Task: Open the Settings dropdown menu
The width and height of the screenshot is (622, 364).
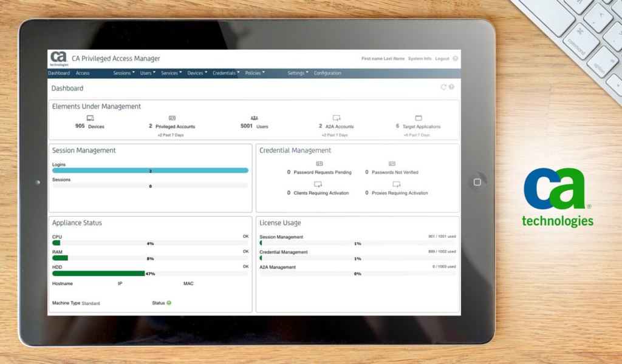Action: click(296, 73)
